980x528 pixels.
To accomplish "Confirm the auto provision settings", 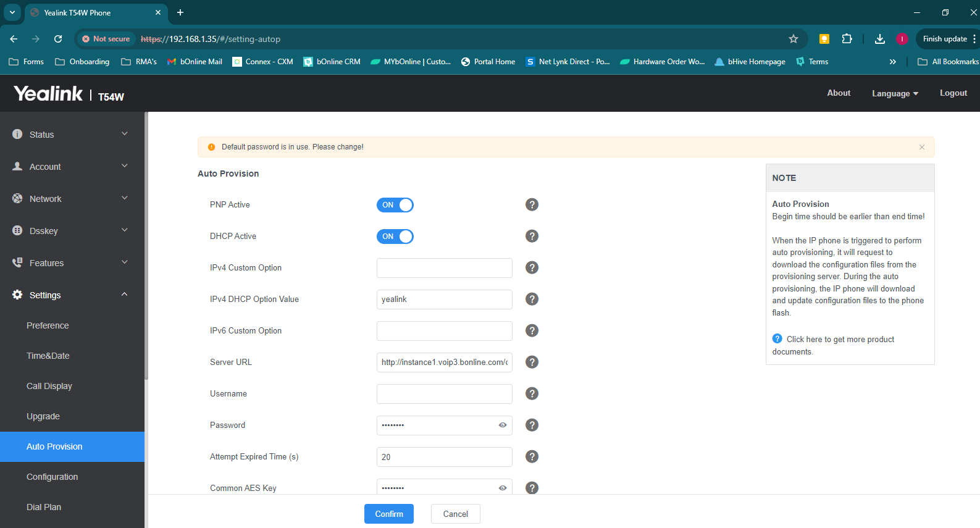I will click(x=389, y=514).
